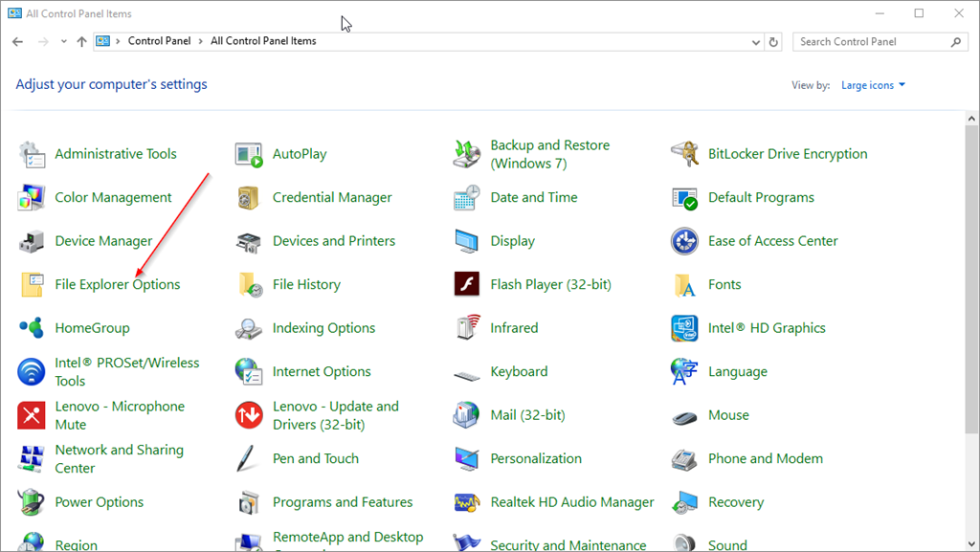This screenshot has width=980, height=552.
Task: Click the File History icon
Action: pyautogui.click(x=250, y=285)
